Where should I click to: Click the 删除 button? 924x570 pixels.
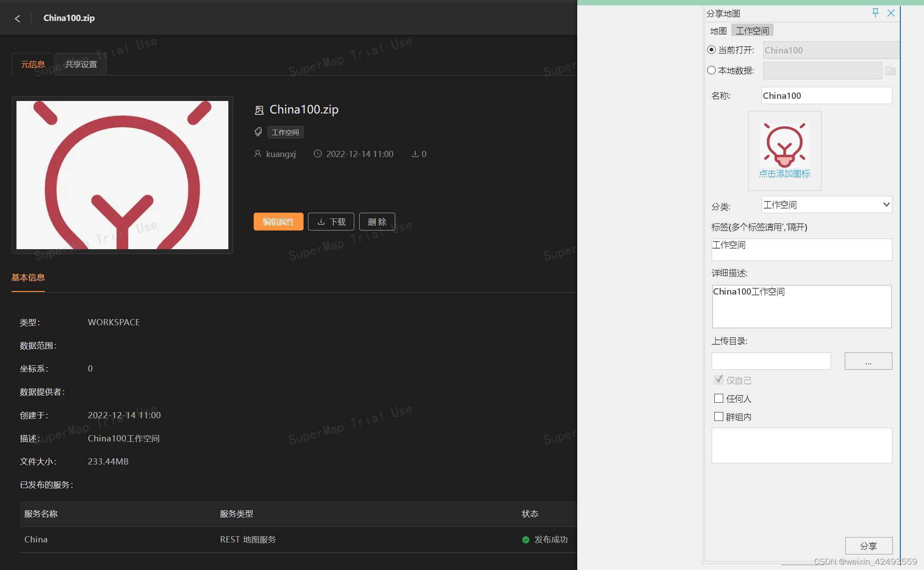[x=377, y=222]
